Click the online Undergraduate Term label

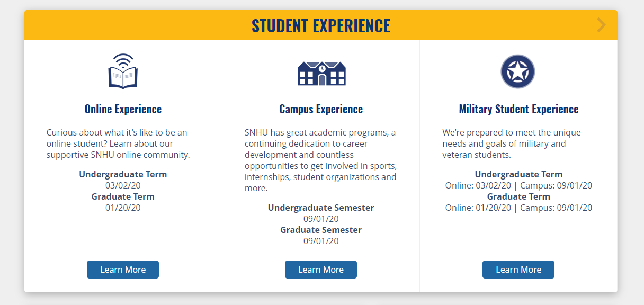pos(123,174)
